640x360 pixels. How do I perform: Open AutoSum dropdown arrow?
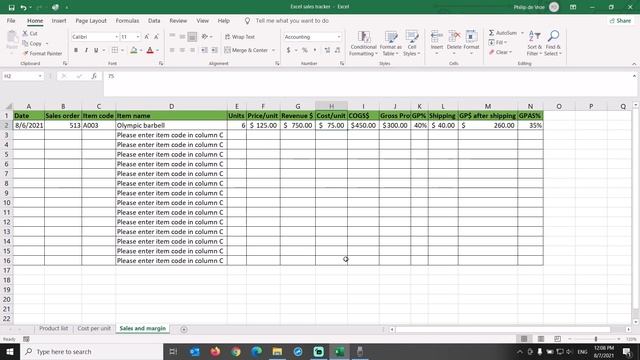pos(522,33)
